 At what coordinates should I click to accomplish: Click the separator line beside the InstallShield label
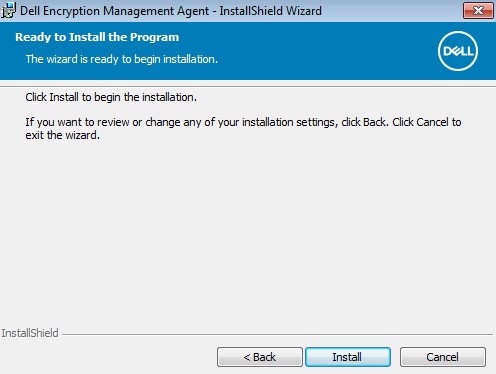(277, 334)
